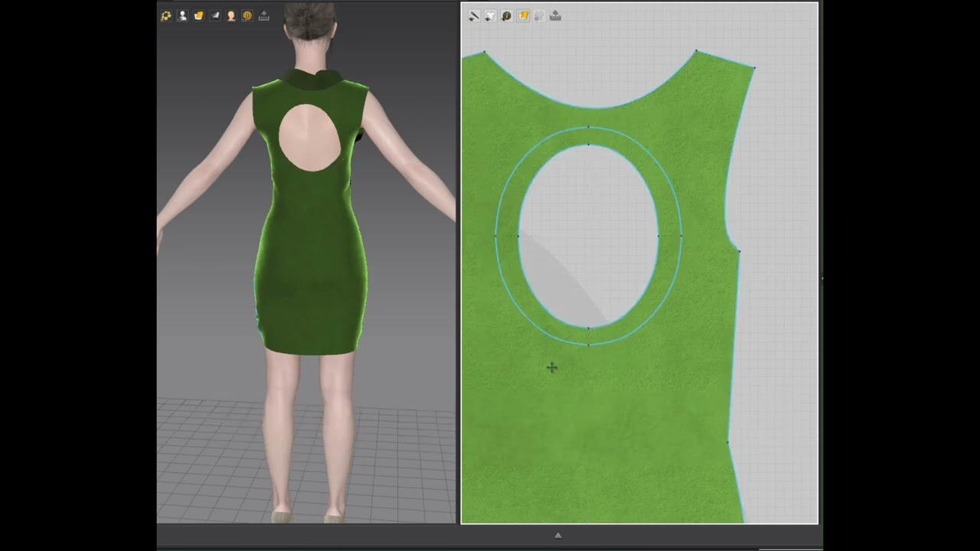The width and height of the screenshot is (980, 551).
Task: Click the oval cutout on the dress back in 3D view
Action: (310, 138)
